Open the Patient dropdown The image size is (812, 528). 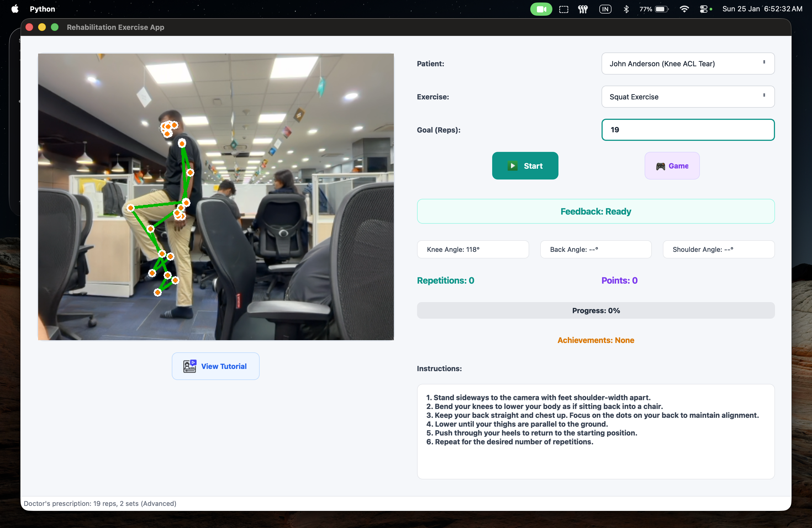point(688,64)
